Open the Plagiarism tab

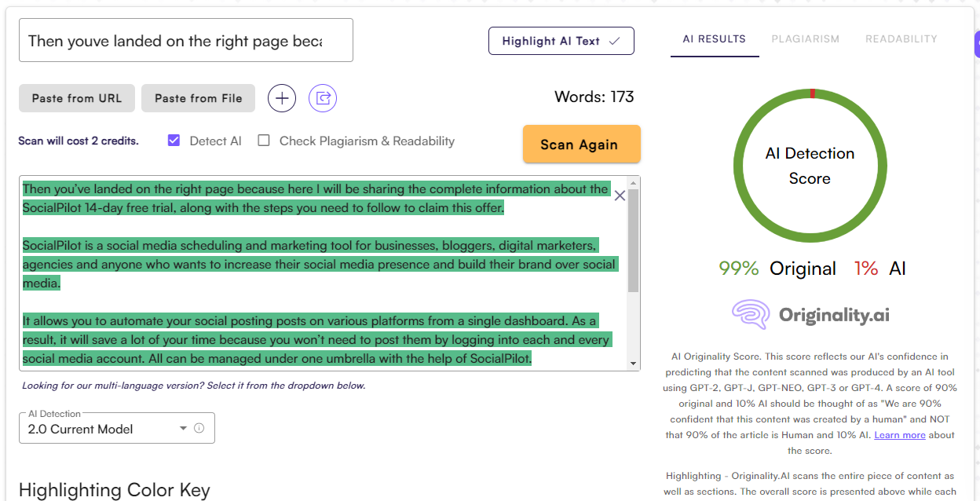coord(806,38)
